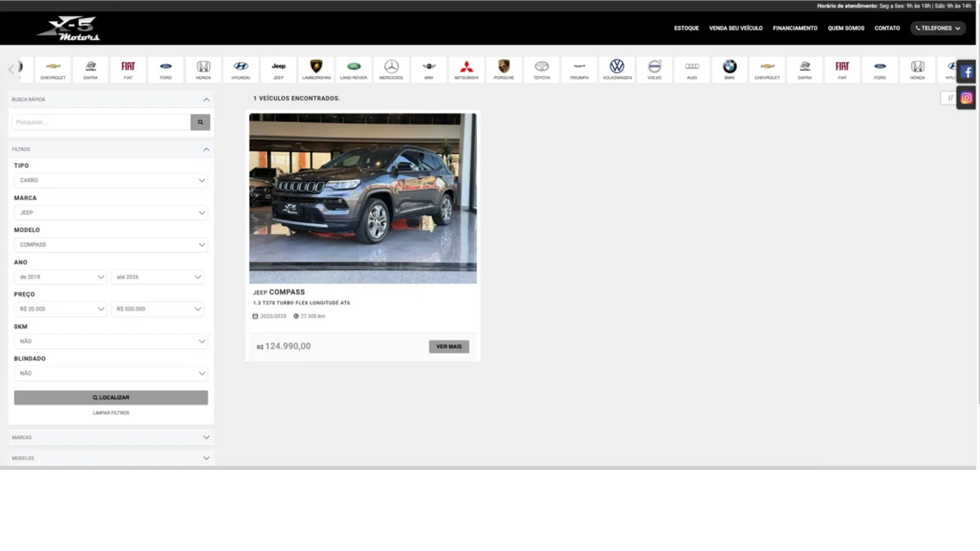The image size is (980, 551).
Task: Open Venda Seu Veículo page
Action: (x=736, y=28)
